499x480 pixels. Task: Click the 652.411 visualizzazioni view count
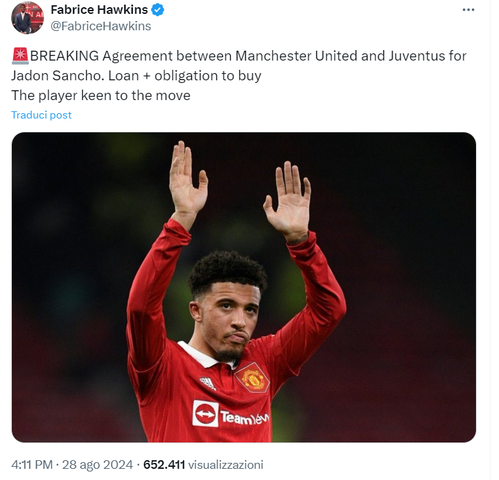click(x=203, y=465)
